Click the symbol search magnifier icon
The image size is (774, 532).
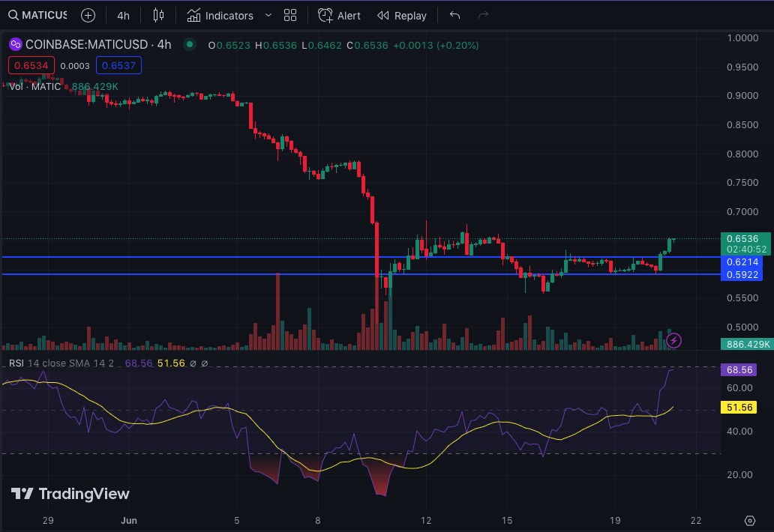(13, 15)
